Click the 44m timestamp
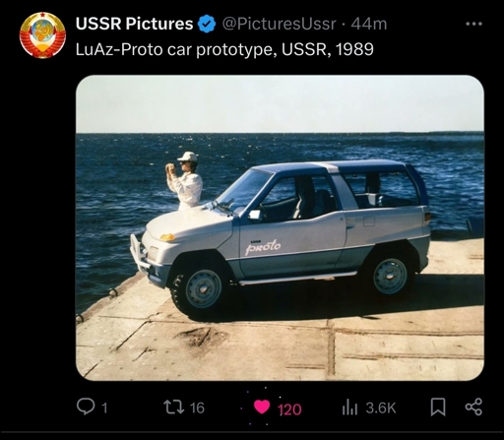The height and width of the screenshot is (440, 504). click(369, 24)
